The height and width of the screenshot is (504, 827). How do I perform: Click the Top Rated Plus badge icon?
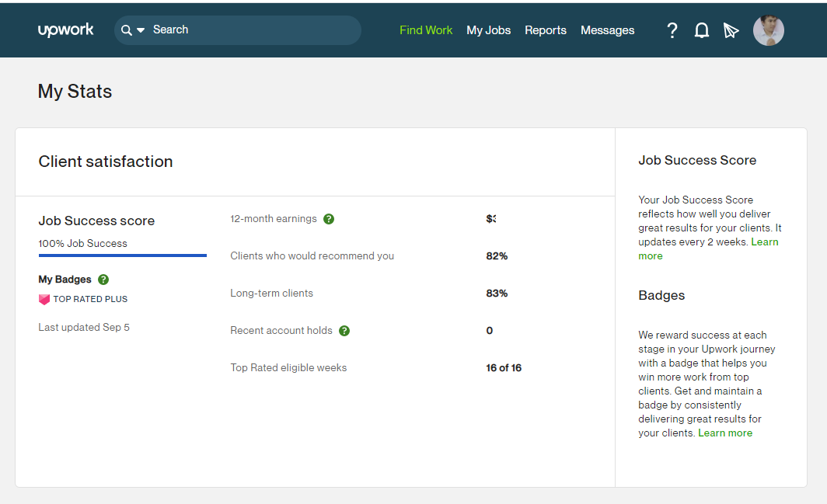(44, 300)
